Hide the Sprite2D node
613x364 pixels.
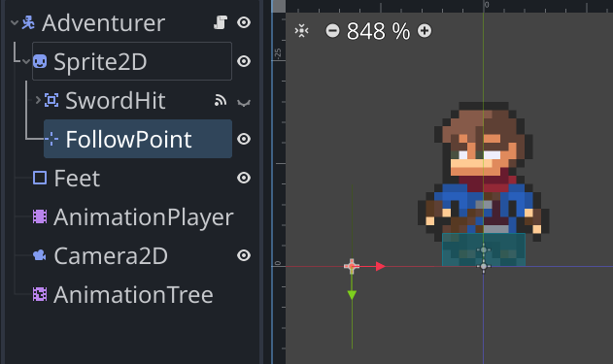(244, 61)
